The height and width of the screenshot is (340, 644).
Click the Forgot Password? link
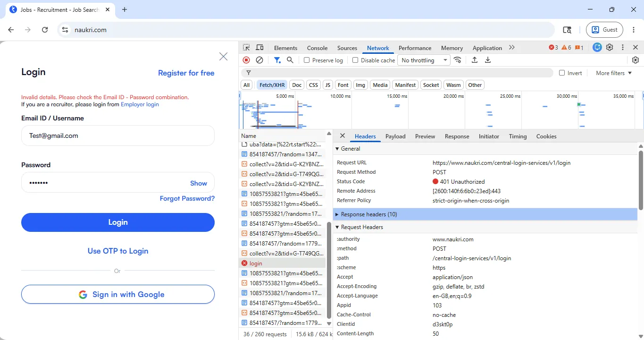(187, 199)
